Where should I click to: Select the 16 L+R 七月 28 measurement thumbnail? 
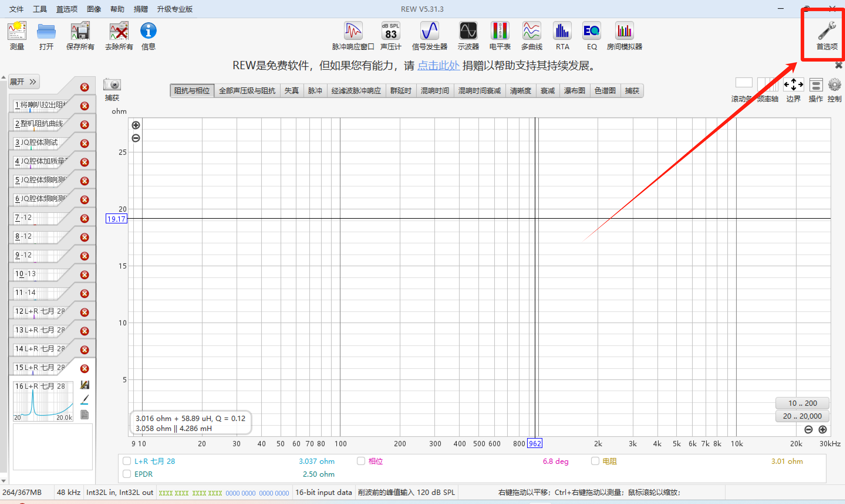43,401
